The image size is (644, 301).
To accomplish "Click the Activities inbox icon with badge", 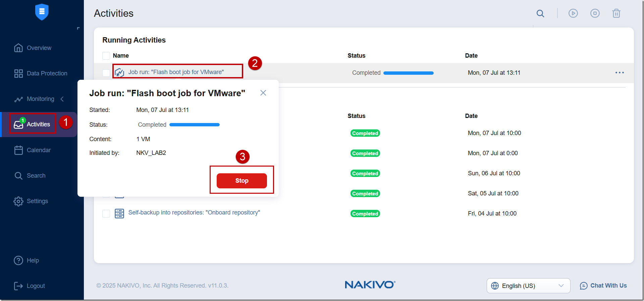I will [18, 124].
